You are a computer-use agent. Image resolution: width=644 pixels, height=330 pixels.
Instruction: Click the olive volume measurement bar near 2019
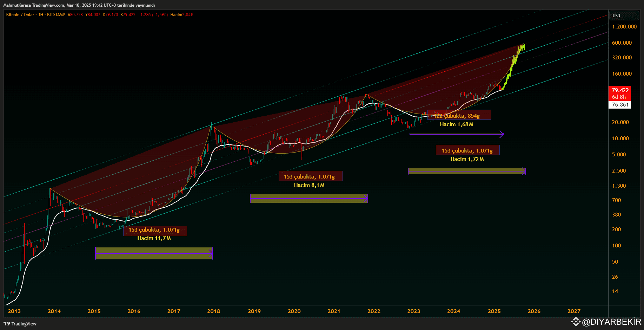coord(309,199)
